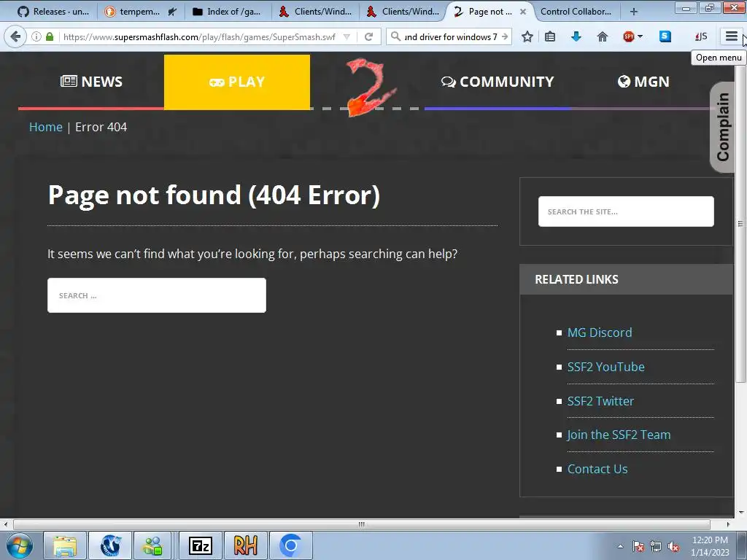747x560 pixels.
Task: Click the green padlock security icon
Action: pyautogui.click(x=50, y=36)
